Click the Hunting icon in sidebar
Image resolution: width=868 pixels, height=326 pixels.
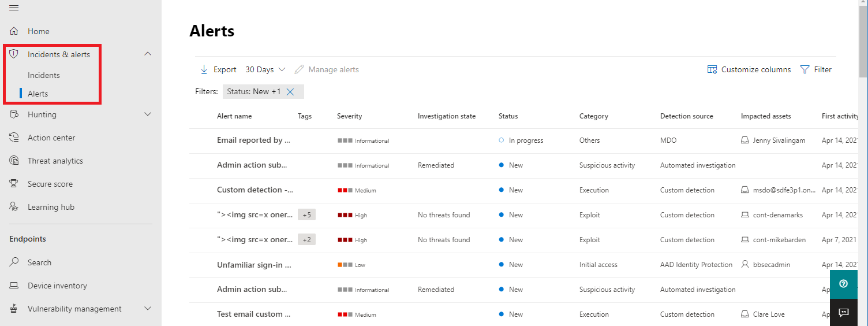pos(14,114)
